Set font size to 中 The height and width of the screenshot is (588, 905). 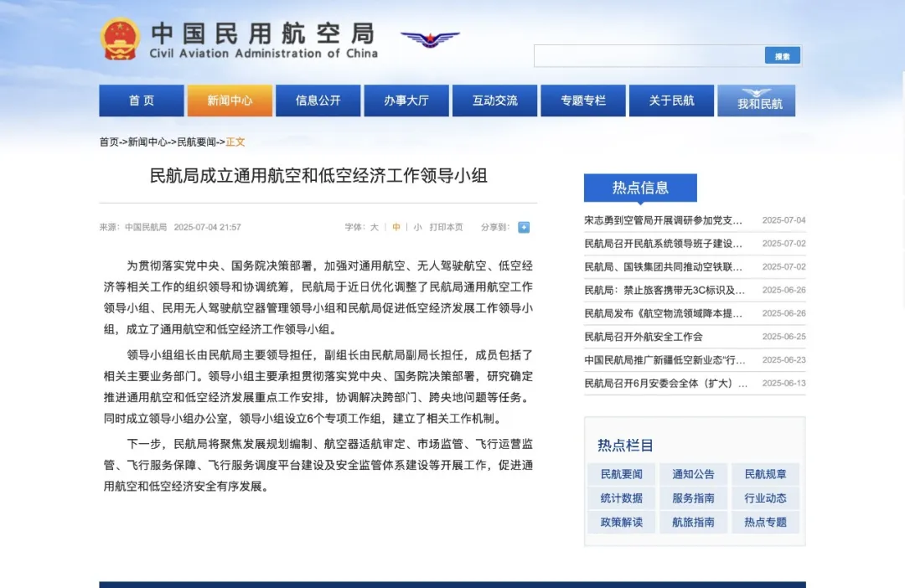396,227
